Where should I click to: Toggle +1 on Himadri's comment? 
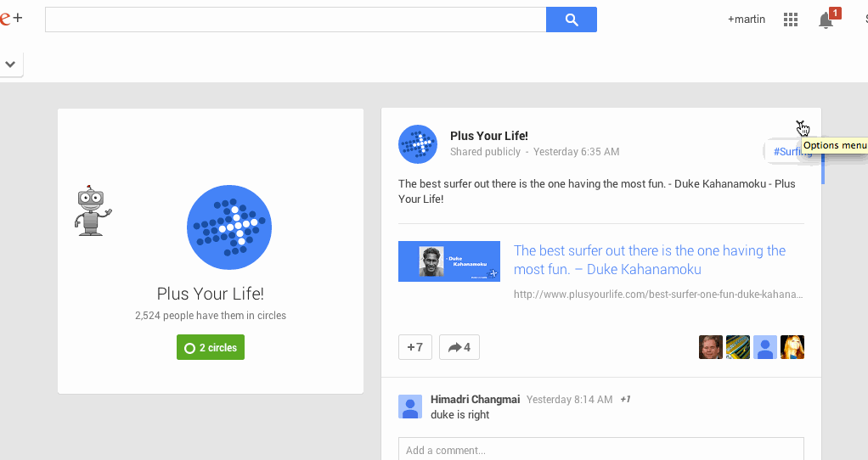pyautogui.click(x=626, y=399)
